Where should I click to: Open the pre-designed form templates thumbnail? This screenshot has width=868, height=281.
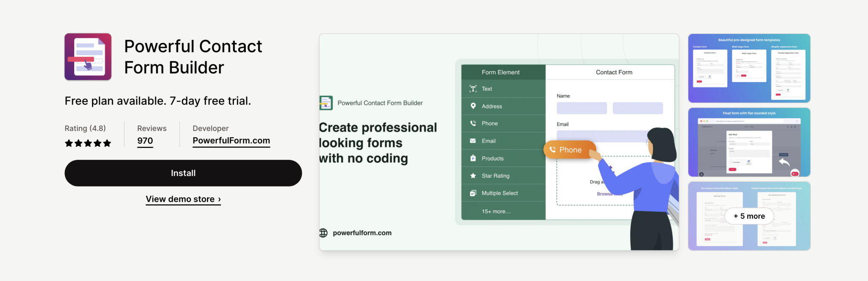point(749,68)
